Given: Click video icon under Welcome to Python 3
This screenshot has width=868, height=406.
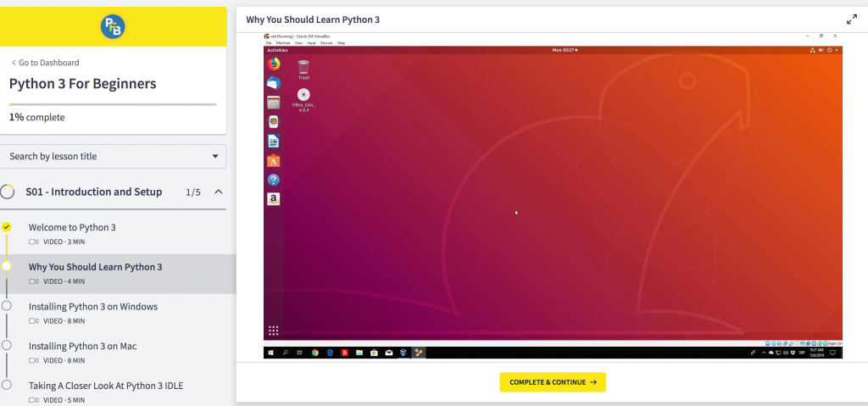Looking at the screenshot, I should click(34, 242).
